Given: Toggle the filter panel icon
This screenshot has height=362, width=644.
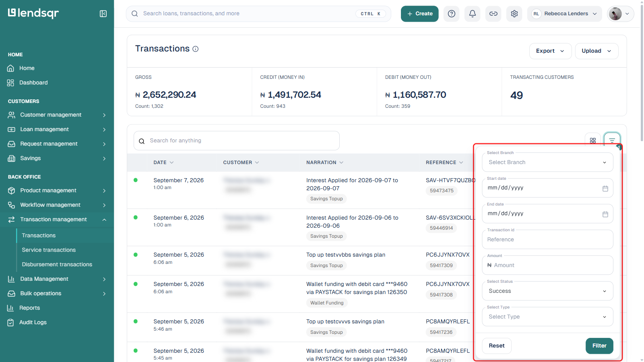Looking at the screenshot, I should click(612, 140).
